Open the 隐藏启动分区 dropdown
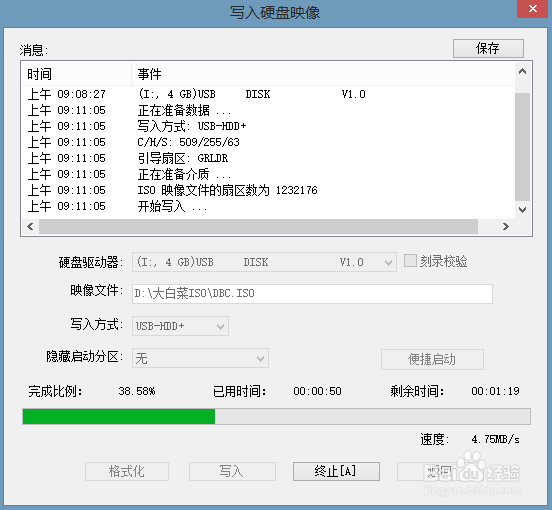The height and width of the screenshot is (510, 552). tap(200, 358)
